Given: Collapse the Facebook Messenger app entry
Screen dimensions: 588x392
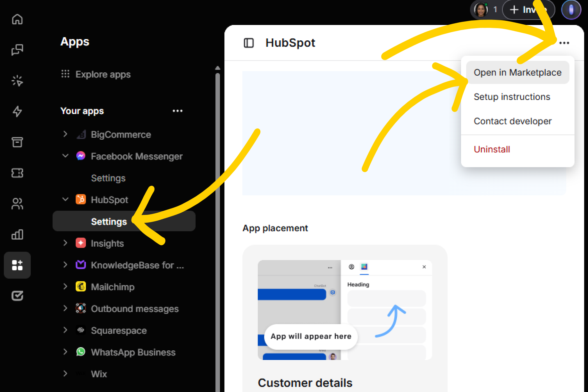Looking at the screenshot, I should [x=65, y=156].
